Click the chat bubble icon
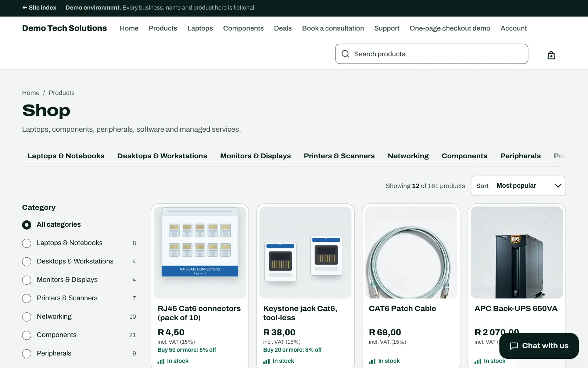The height and width of the screenshot is (368, 588). tap(514, 346)
